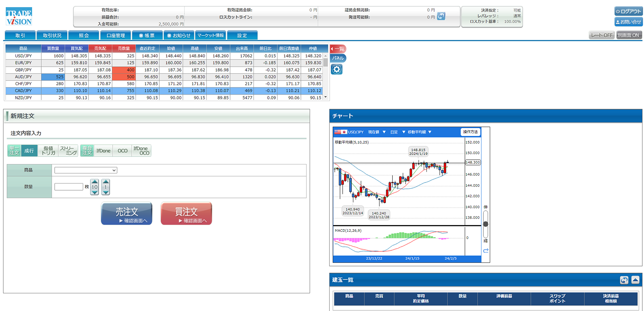This screenshot has height=311, width=644.
Task: Click the Trade Vision logo
Action: [19, 17]
